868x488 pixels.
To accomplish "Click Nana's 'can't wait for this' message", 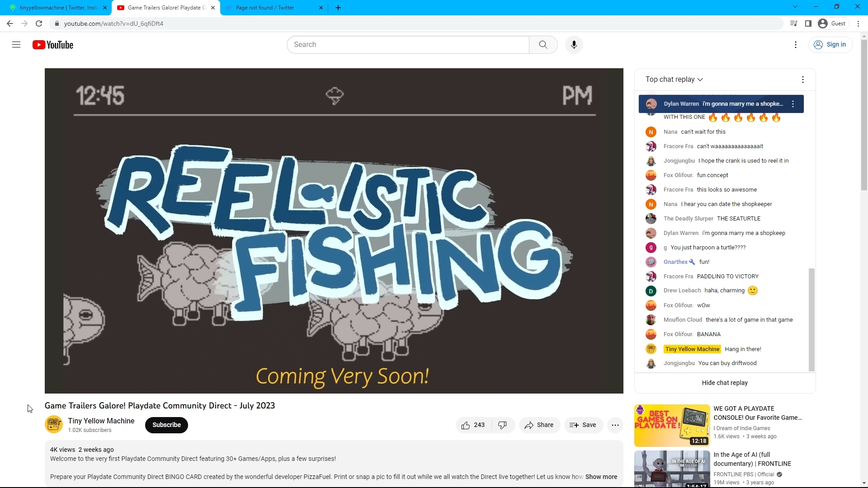I will [703, 132].
